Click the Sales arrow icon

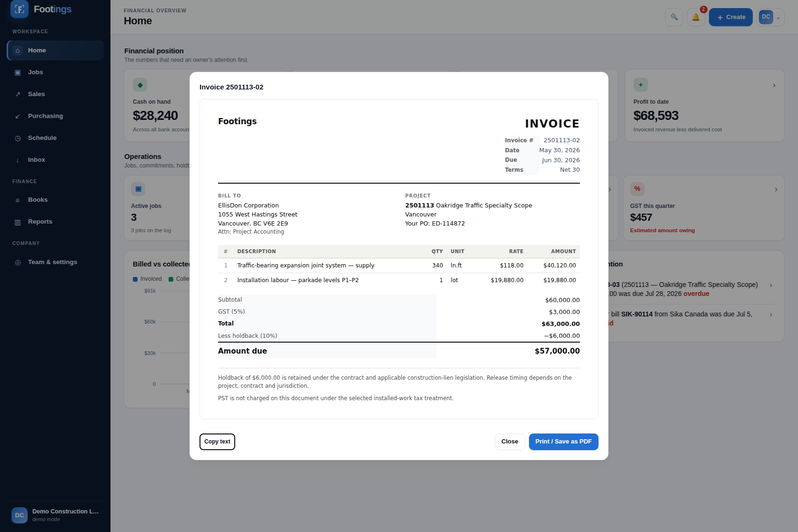tap(18, 94)
